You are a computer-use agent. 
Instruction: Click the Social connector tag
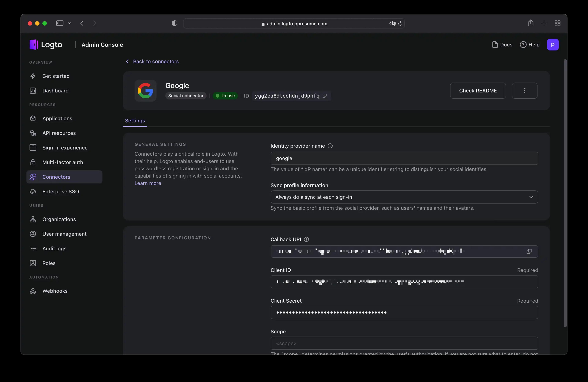point(186,96)
